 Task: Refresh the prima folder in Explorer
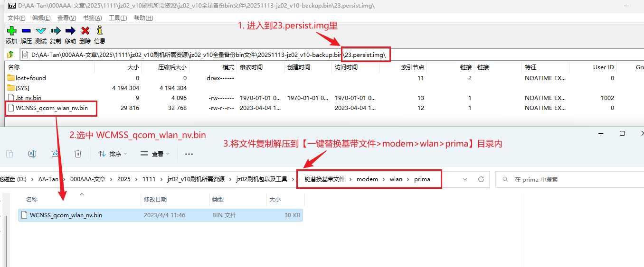(x=481, y=179)
